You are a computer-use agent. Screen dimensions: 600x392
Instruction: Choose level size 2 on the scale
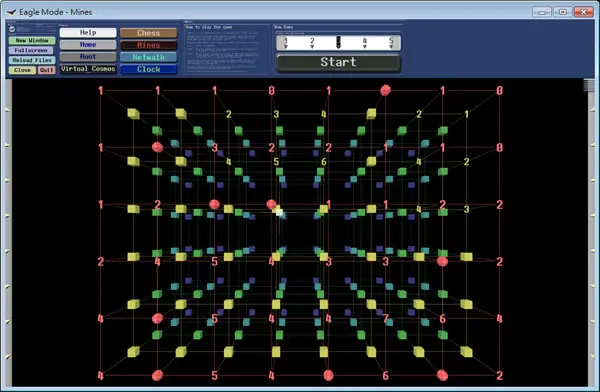[312, 42]
